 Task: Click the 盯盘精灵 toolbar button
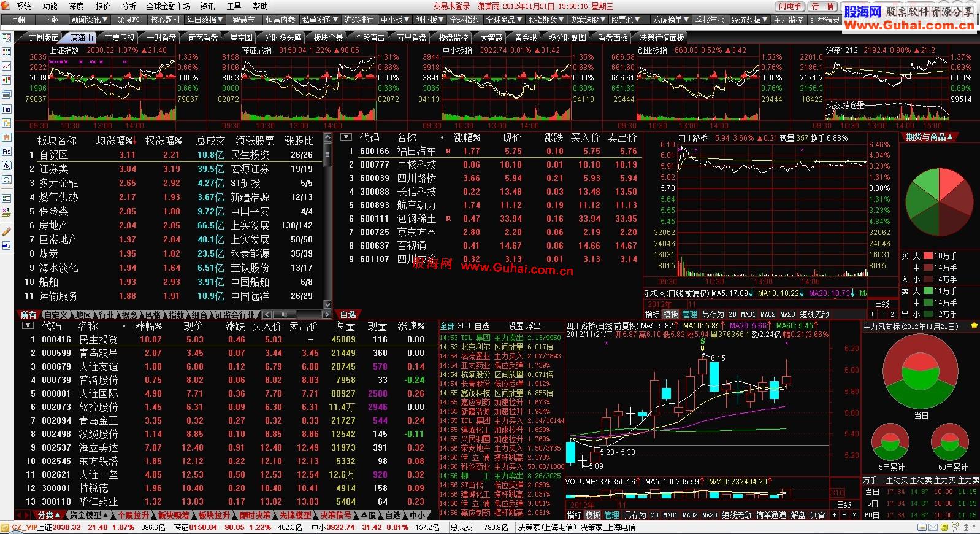tap(824, 20)
